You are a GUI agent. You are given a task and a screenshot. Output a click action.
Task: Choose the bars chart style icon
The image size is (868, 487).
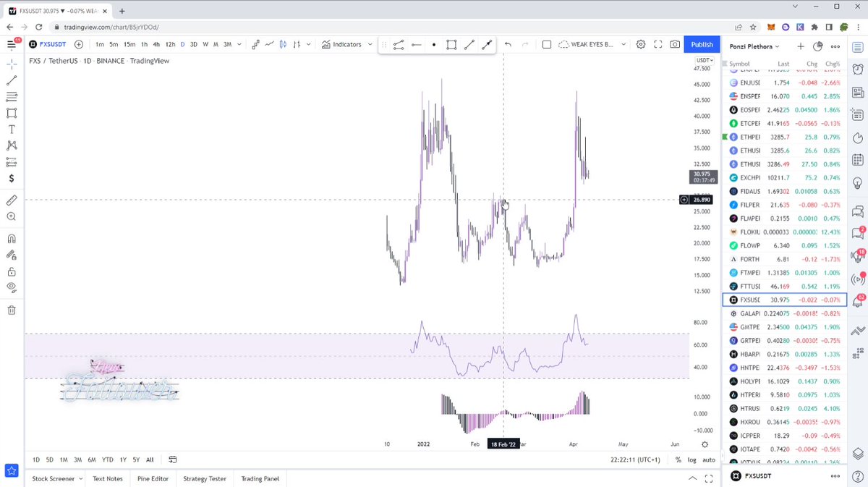[x=297, y=45]
